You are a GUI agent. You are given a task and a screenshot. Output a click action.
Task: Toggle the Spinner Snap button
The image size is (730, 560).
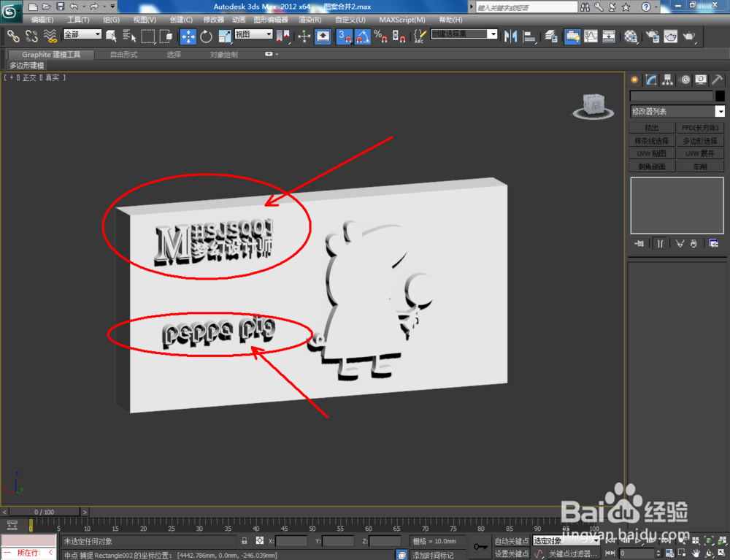(x=399, y=36)
